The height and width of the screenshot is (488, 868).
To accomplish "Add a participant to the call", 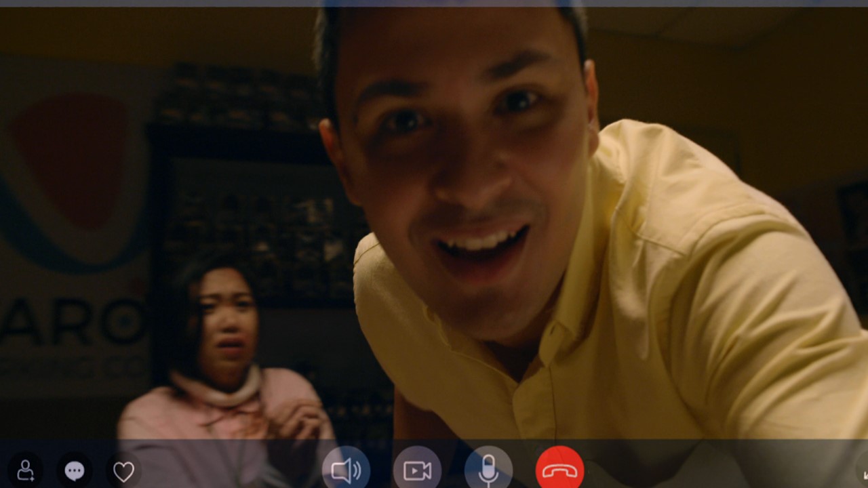I will click(x=25, y=470).
